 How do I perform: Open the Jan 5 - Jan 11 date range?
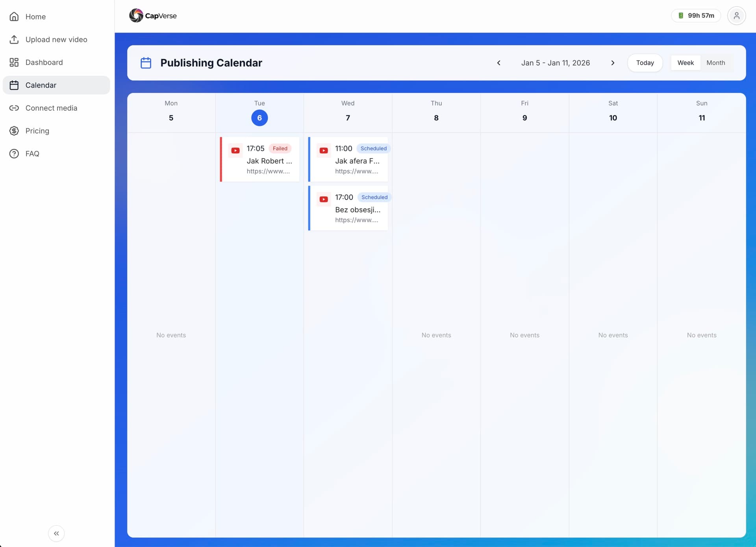556,63
